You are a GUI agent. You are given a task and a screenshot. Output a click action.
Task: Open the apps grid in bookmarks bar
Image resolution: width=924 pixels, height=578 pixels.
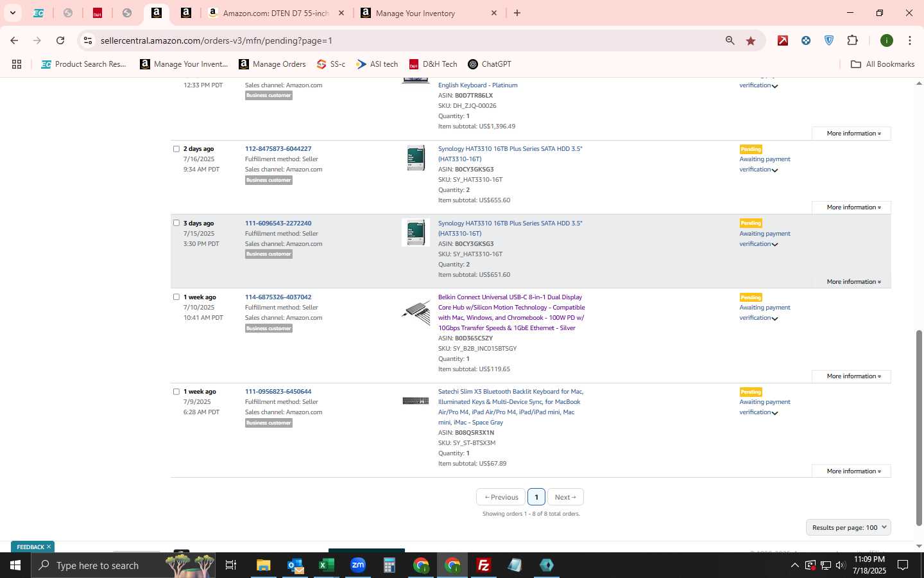pyautogui.click(x=17, y=64)
